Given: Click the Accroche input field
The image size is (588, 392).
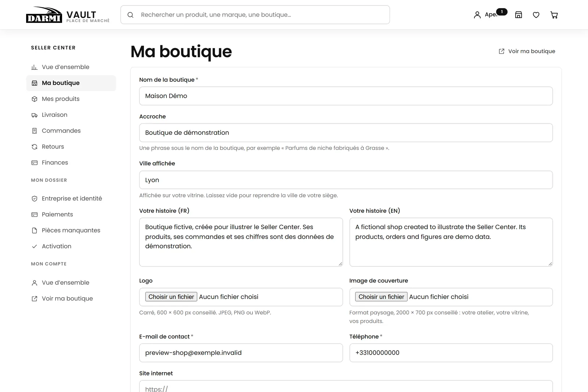Looking at the screenshot, I should click(346, 133).
